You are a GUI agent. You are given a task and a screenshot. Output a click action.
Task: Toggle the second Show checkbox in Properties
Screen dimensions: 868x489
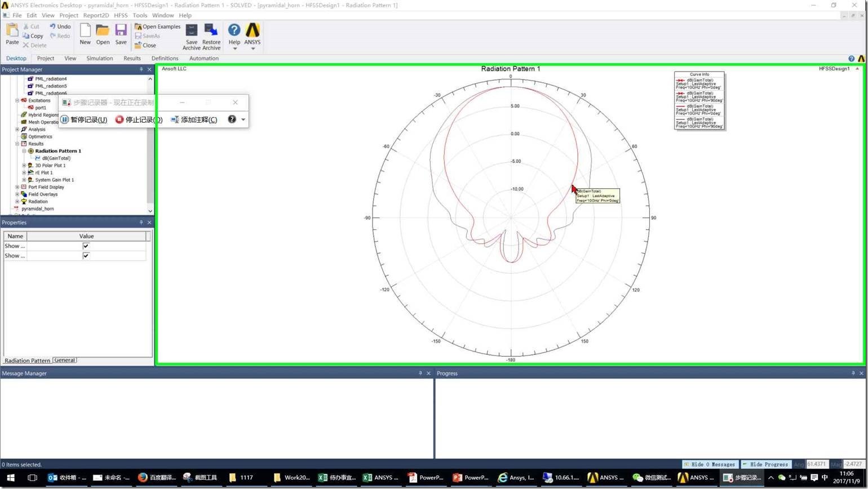point(86,256)
